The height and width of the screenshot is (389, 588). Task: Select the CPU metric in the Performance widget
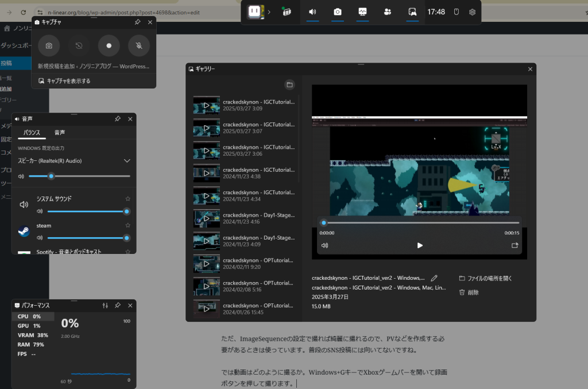33,317
